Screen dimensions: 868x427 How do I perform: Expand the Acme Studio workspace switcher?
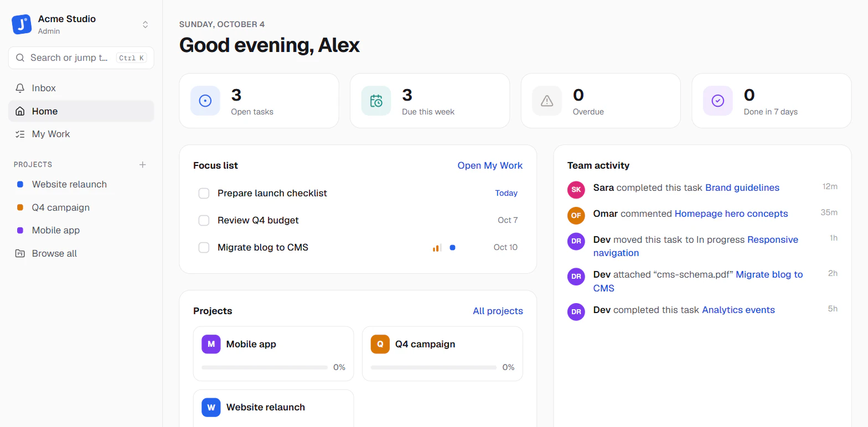coord(145,24)
